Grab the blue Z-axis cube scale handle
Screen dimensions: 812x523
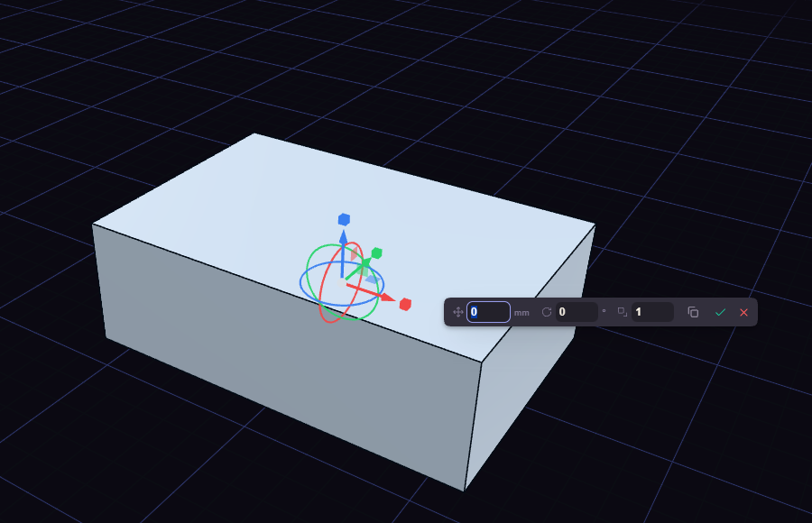point(344,219)
